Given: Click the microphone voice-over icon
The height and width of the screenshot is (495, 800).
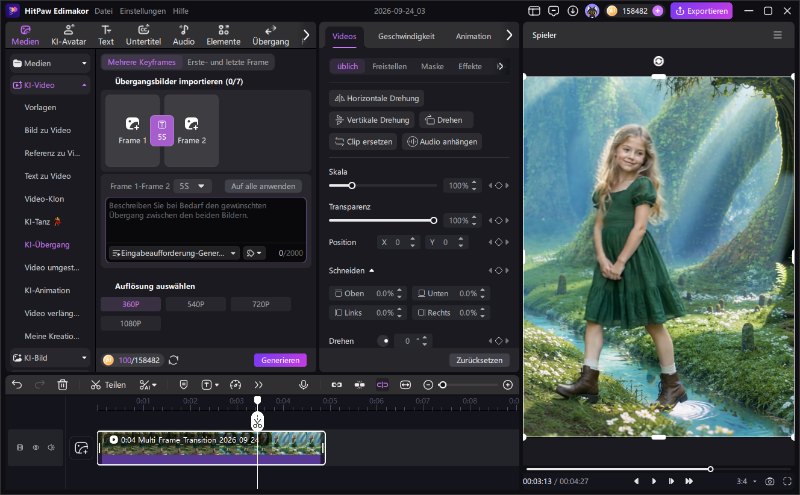Looking at the screenshot, I should [x=304, y=385].
